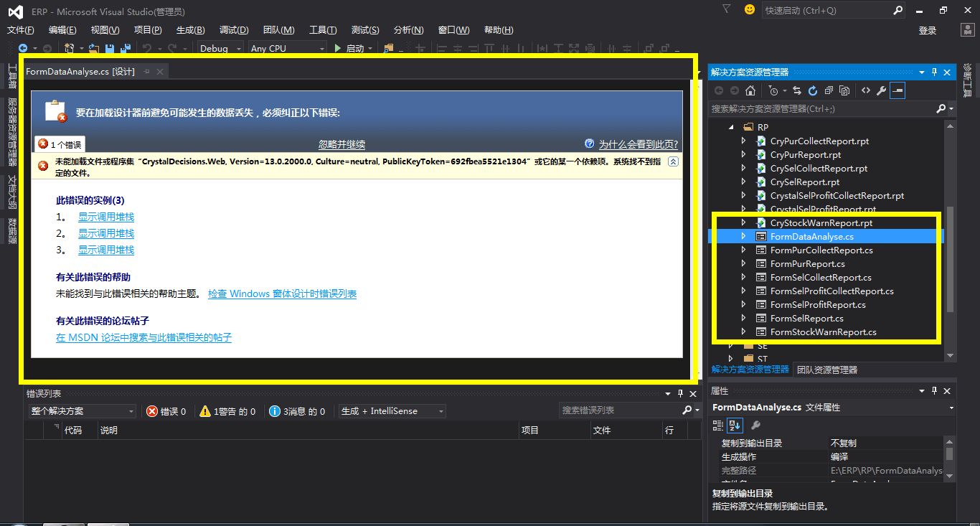980x526 pixels.
Task: Open Windows Forms design-time error list link
Action: [x=282, y=293]
